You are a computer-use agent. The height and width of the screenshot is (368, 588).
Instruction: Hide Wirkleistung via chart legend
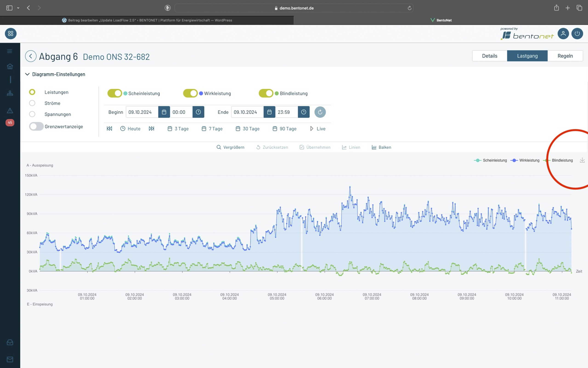[525, 160]
